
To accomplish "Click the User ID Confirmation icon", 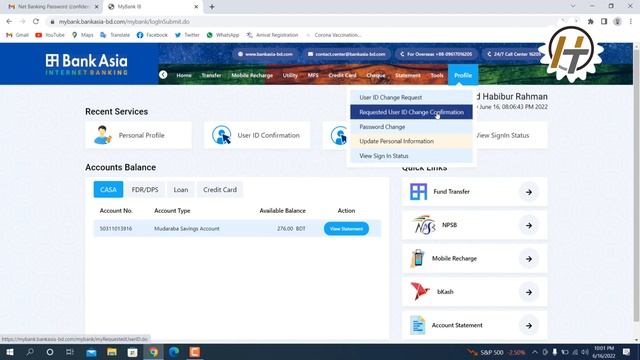I will (221, 135).
